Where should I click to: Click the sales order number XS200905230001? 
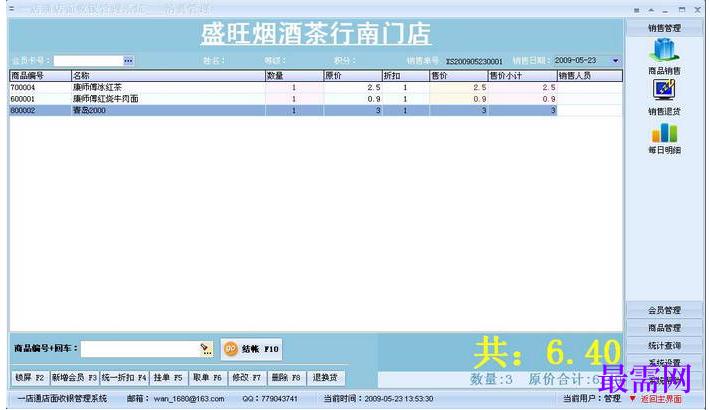pos(474,61)
